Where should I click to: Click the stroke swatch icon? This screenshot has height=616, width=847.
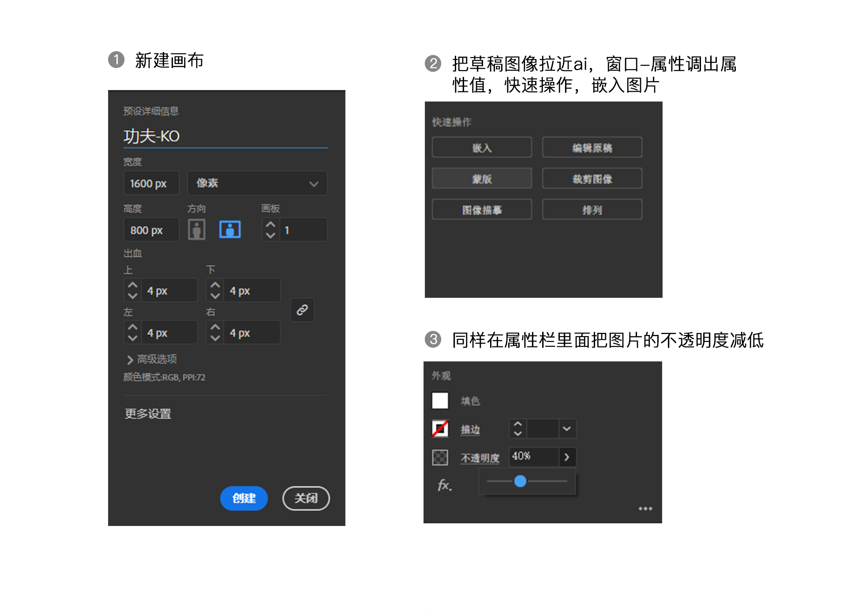click(440, 428)
